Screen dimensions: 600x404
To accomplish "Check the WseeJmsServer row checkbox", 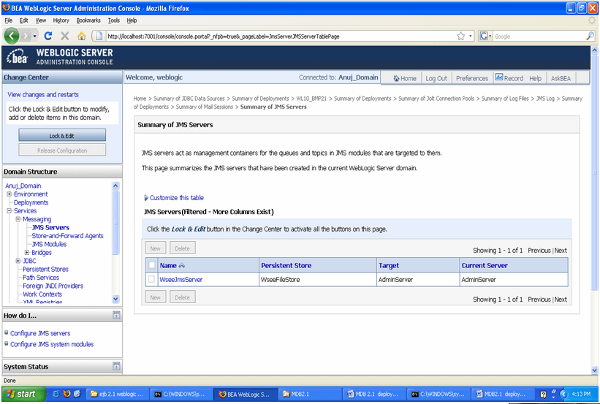I will click(x=152, y=279).
